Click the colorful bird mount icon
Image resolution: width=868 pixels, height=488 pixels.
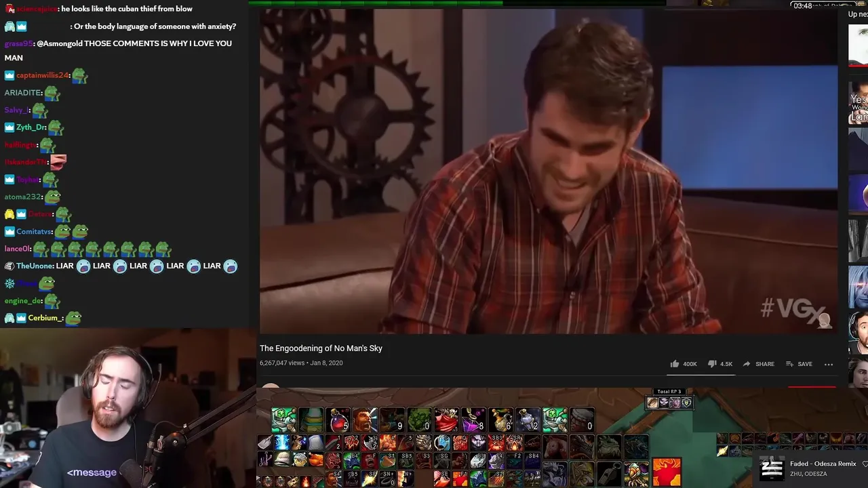coord(637,474)
